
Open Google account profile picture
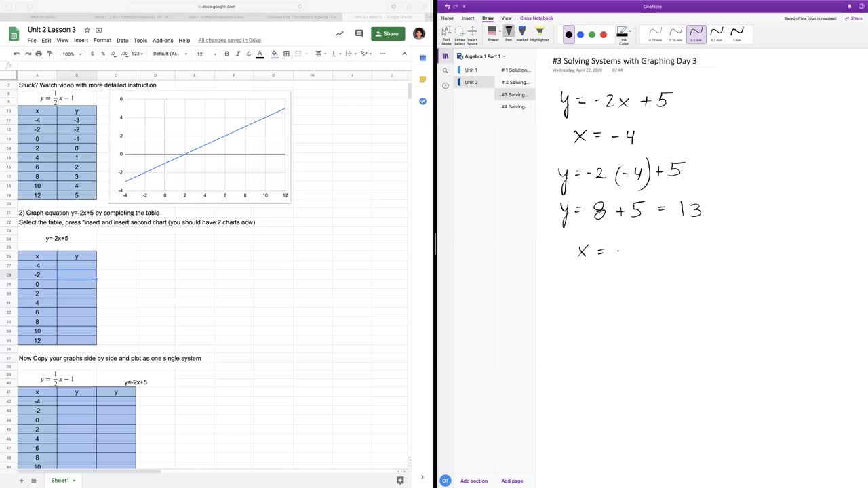[x=419, y=33]
